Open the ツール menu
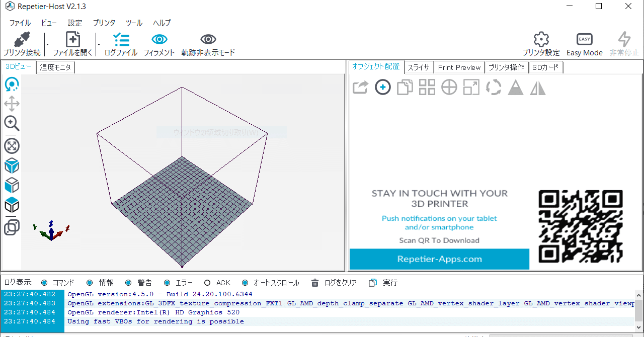The image size is (644, 337). 133,23
